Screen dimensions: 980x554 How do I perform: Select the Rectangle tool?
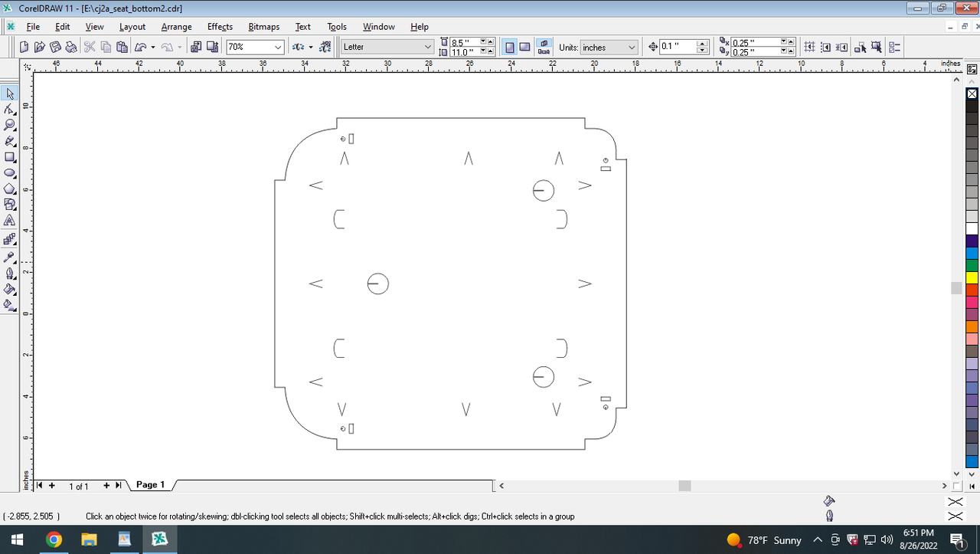click(10, 157)
